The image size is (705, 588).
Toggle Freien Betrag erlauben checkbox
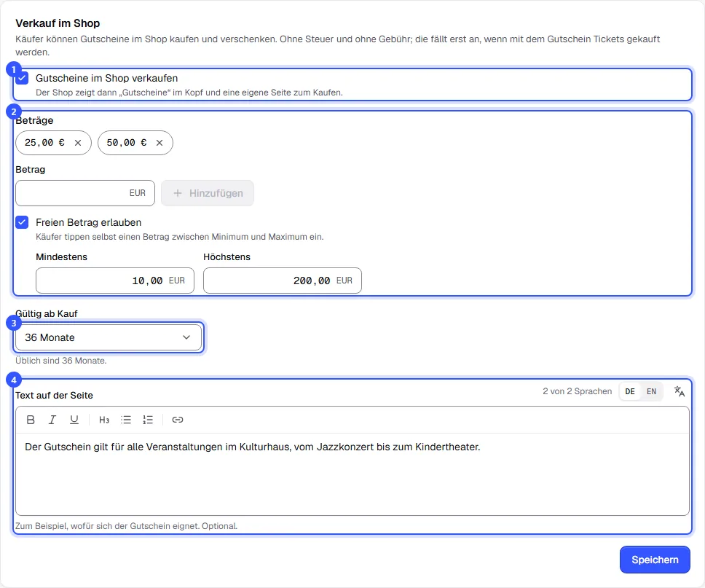pyautogui.click(x=22, y=222)
